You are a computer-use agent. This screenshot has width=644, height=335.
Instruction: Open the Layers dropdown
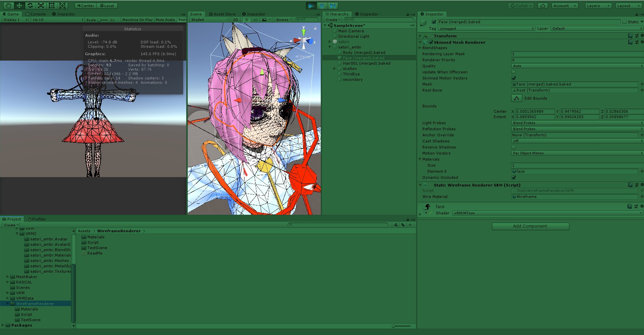(598, 6)
